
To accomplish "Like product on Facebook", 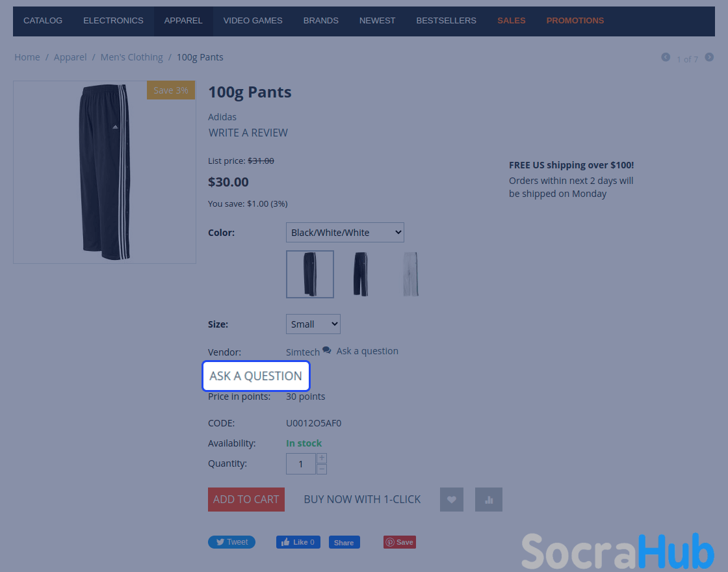I will (298, 542).
